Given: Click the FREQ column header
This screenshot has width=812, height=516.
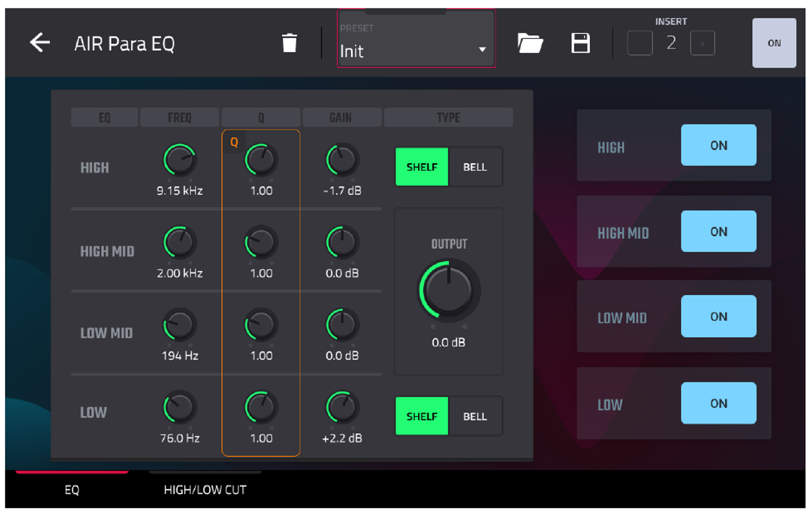Looking at the screenshot, I should [180, 117].
